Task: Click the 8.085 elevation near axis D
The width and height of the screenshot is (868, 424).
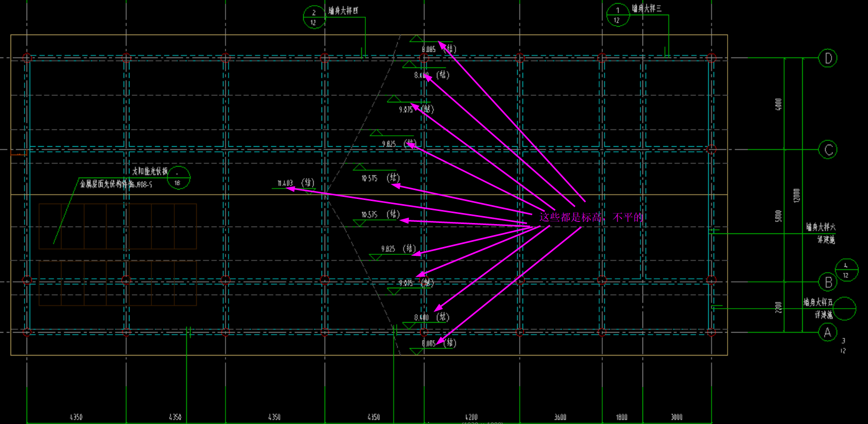Action: tap(429, 49)
